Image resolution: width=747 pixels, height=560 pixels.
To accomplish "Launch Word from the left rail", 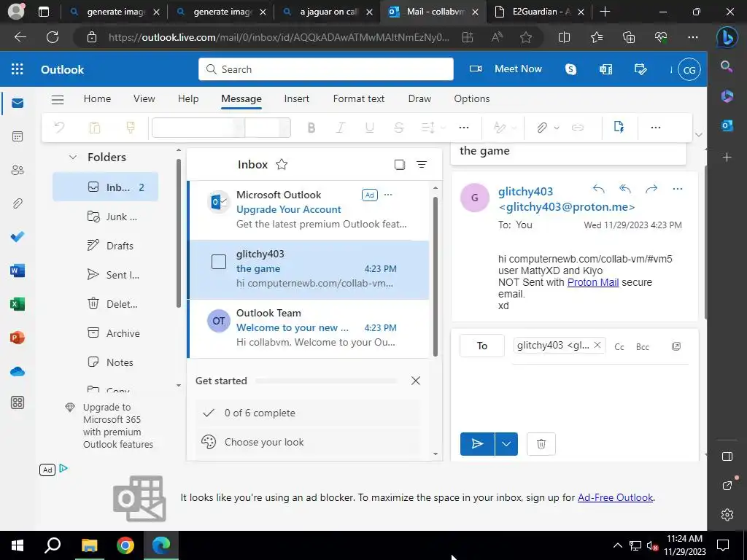I will coord(18,271).
